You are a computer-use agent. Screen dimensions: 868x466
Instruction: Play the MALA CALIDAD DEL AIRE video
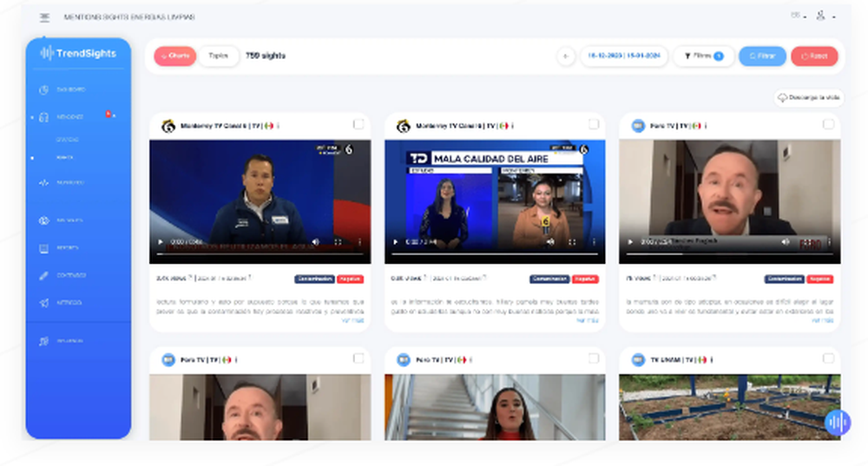tap(395, 242)
